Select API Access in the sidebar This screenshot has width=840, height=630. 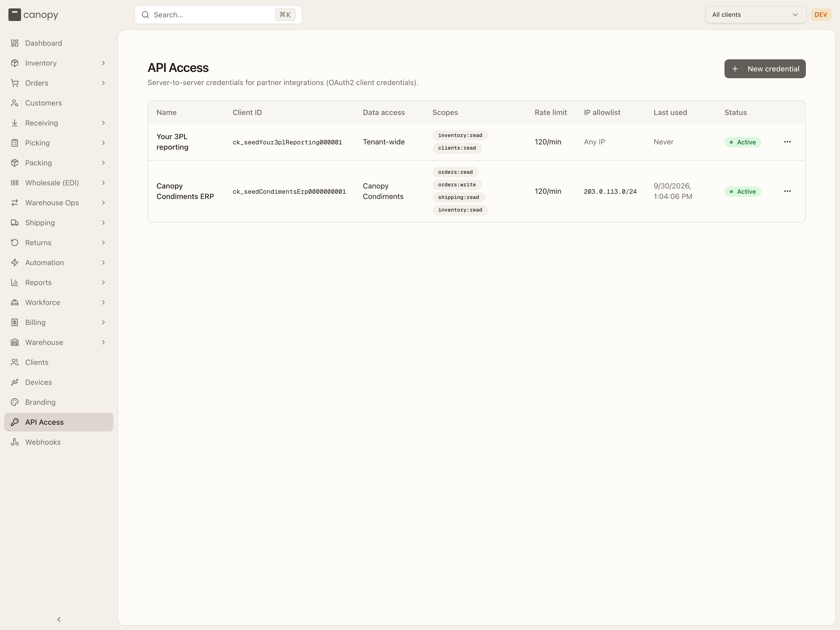[x=59, y=422]
